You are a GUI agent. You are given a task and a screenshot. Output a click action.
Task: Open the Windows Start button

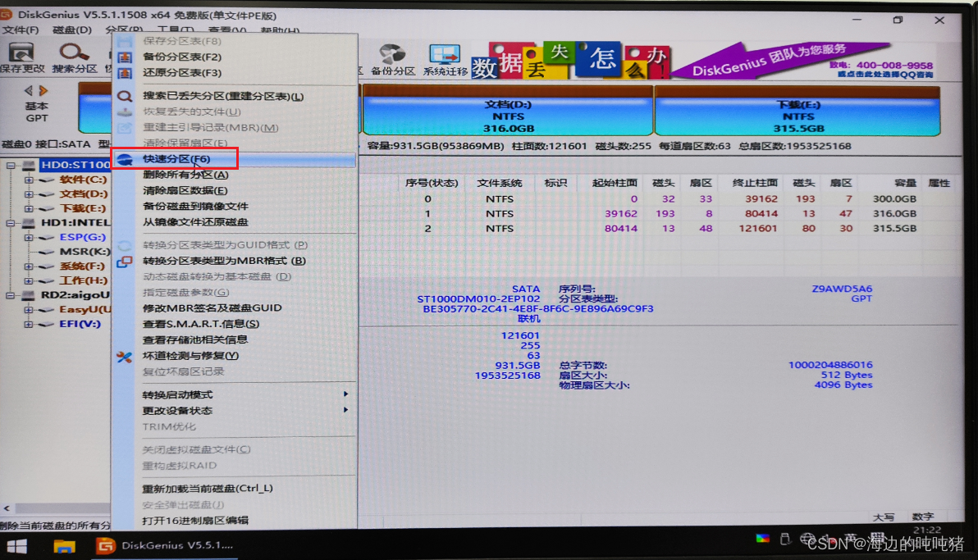(17, 546)
